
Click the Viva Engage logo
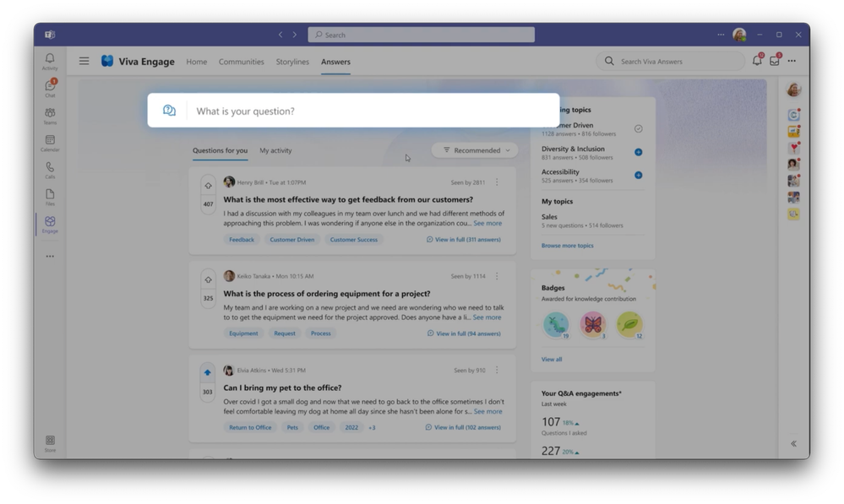107,62
